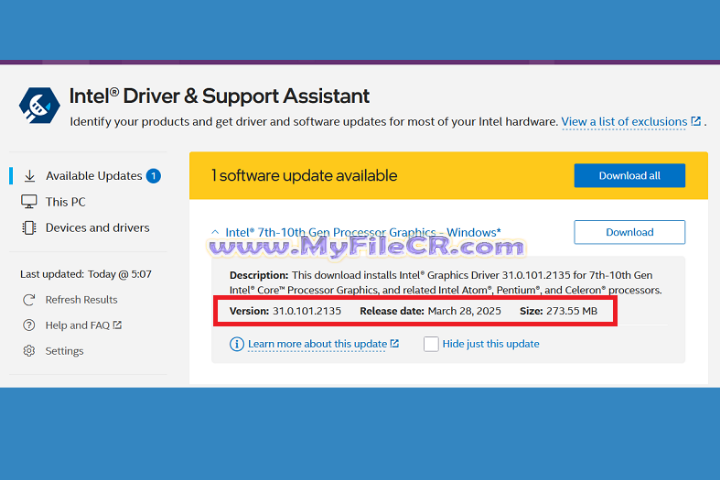Image resolution: width=720 pixels, height=480 pixels.
Task: Click the Intel Driver & Support Assistant logo
Action: [39, 105]
